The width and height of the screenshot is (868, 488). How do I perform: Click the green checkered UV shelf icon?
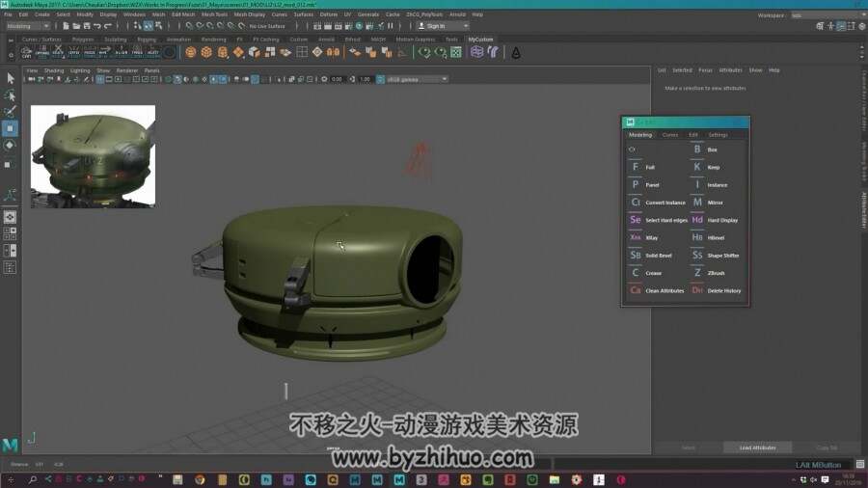click(456, 53)
